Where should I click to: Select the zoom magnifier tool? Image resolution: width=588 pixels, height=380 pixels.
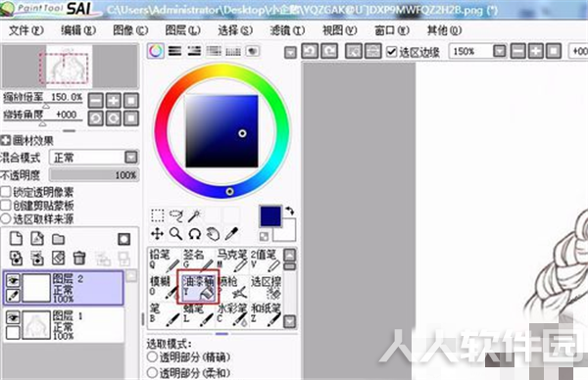point(175,234)
